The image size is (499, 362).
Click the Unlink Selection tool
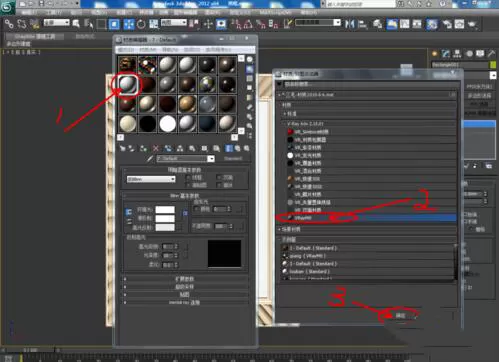(22, 24)
